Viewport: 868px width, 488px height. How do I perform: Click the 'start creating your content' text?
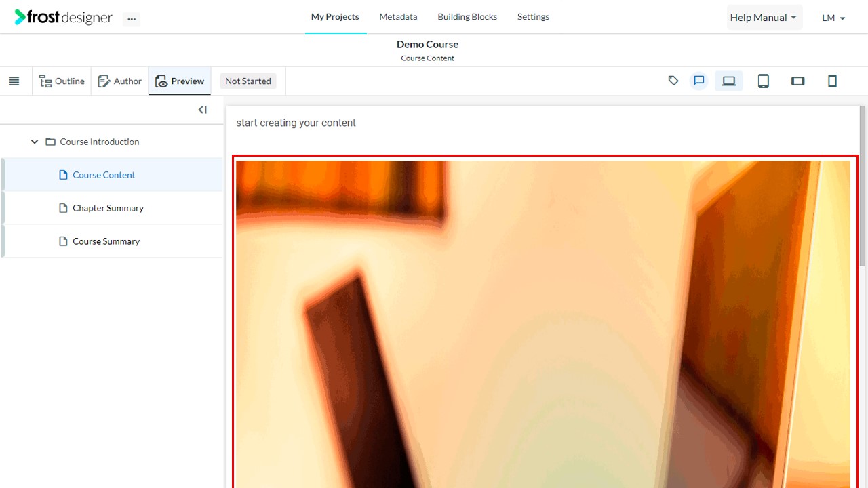tap(296, 123)
